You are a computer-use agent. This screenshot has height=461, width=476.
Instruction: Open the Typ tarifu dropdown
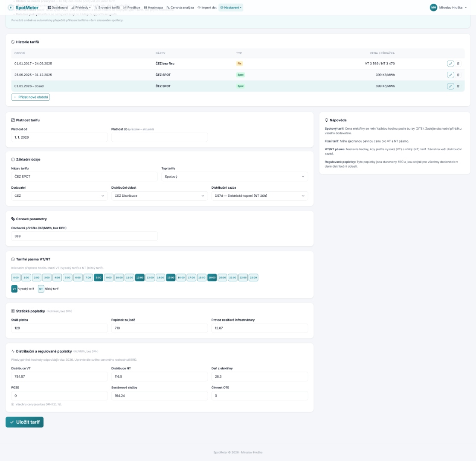point(235,176)
